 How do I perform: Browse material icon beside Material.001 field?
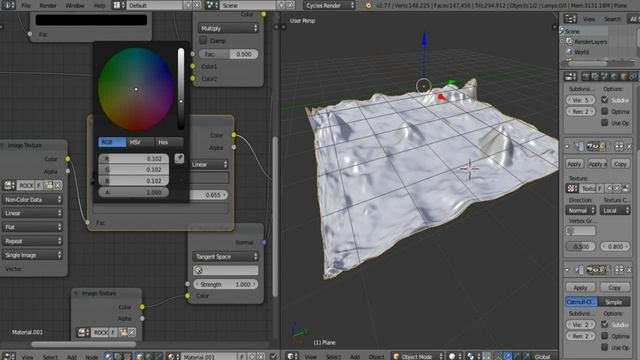pos(173,356)
